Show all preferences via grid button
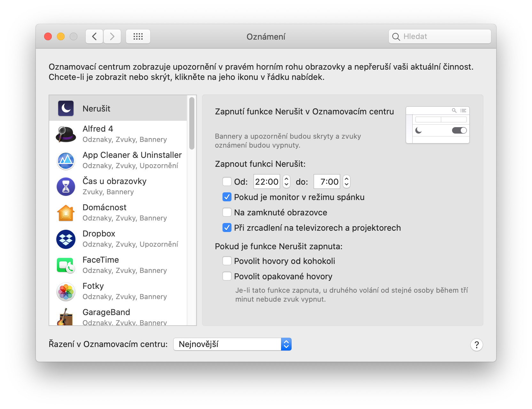Viewport: 532px width, 409px height. click(x=138, y=36)
